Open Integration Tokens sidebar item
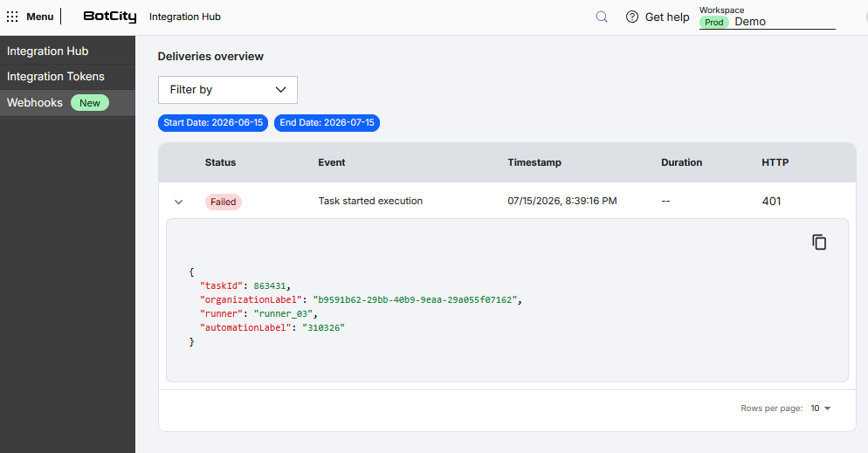The image size is (868, 453). tap(67, 76)
